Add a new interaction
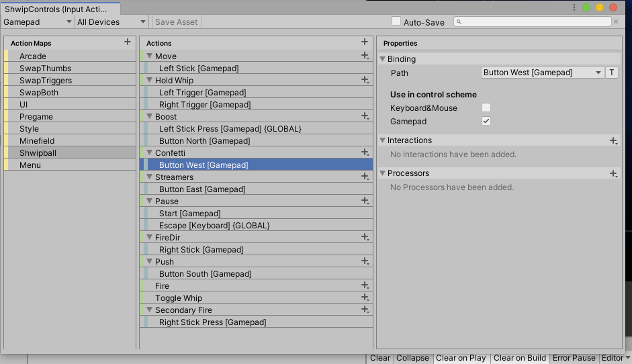 click(x=613, y=140)
